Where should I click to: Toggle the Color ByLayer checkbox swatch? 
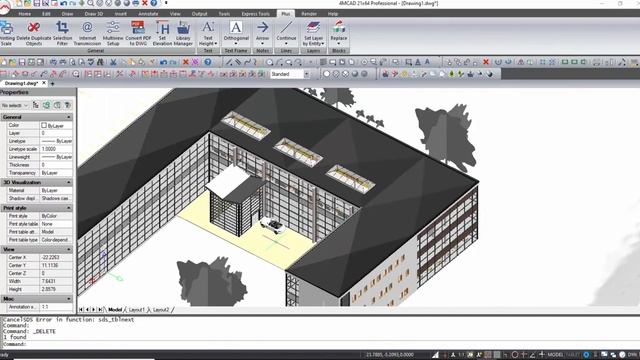[44, 125]
